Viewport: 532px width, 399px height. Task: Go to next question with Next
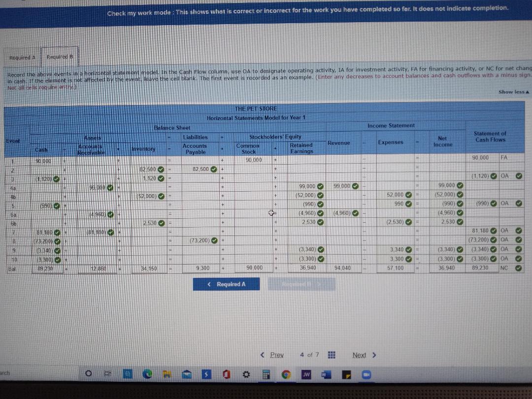365,355
